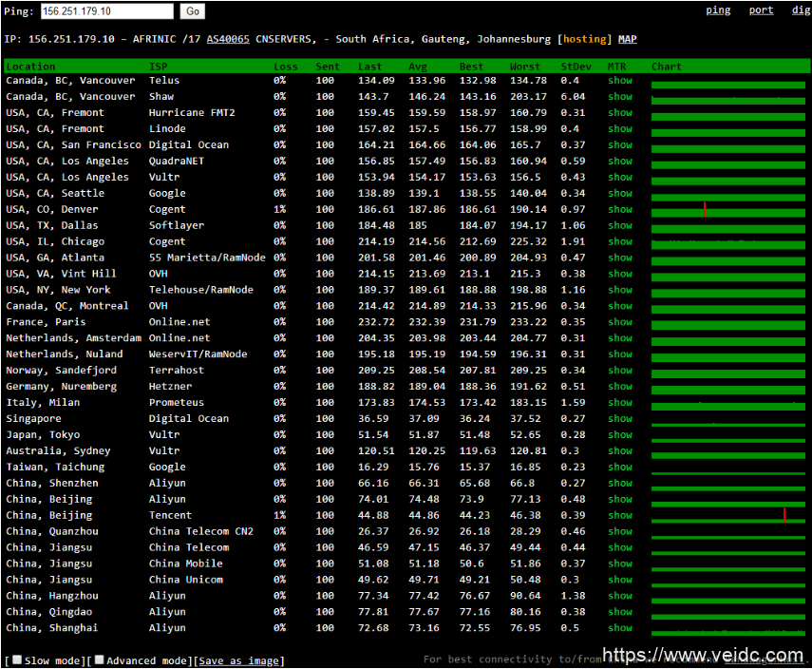The width and height of the screenshot is (812, 669).
Task: Click the Save as image link
Action: [239, 660]
